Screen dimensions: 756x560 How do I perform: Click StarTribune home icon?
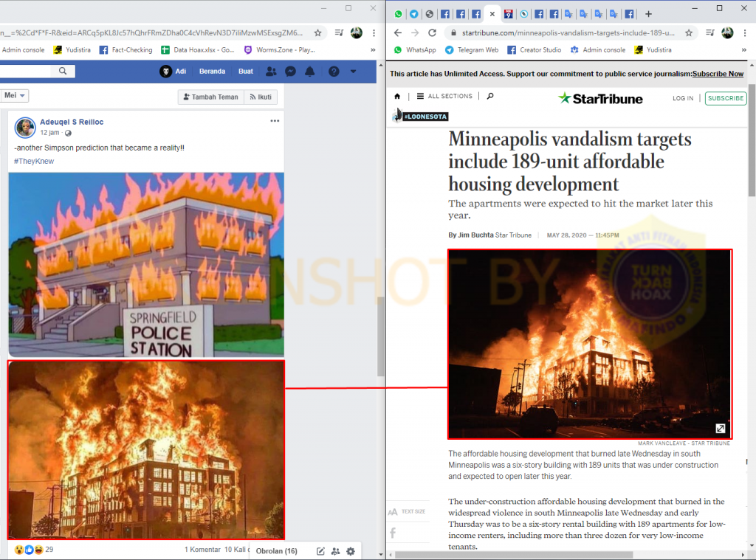[397, 97]
